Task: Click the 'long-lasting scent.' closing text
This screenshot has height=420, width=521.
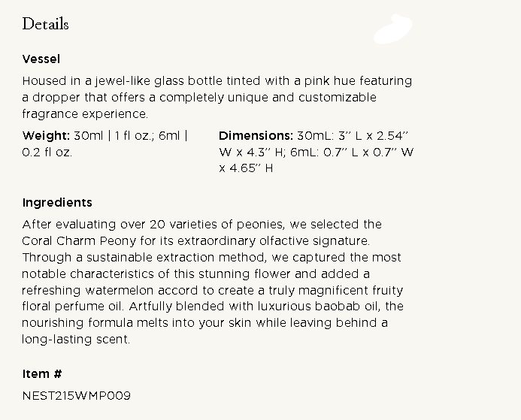Action: (x=76, y=340)
